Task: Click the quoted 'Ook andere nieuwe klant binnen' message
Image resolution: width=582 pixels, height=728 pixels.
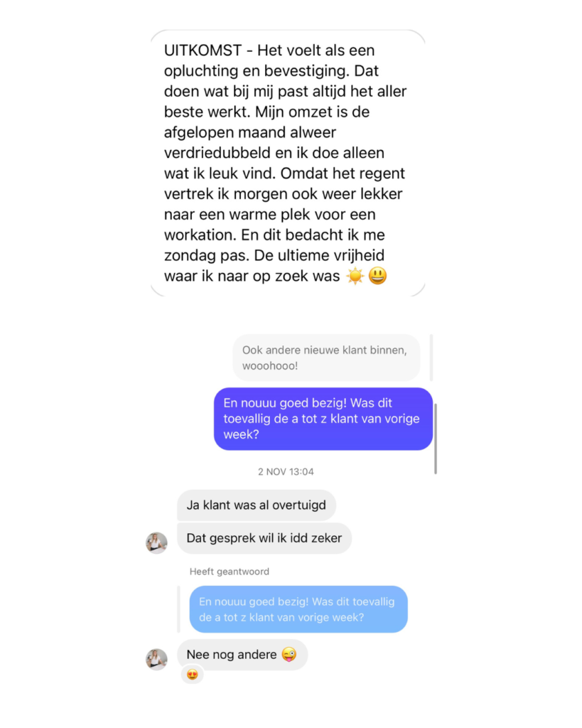Action: tap(326, 358)
